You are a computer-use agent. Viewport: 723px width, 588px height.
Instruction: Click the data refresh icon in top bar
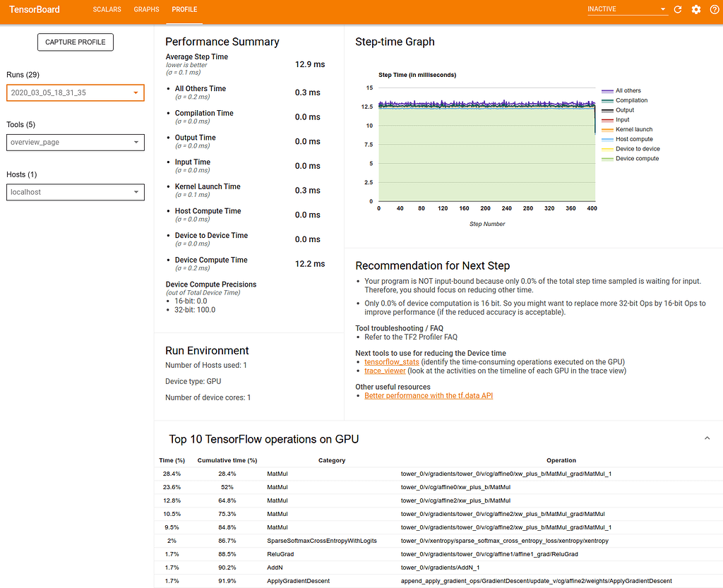[676, 10]
